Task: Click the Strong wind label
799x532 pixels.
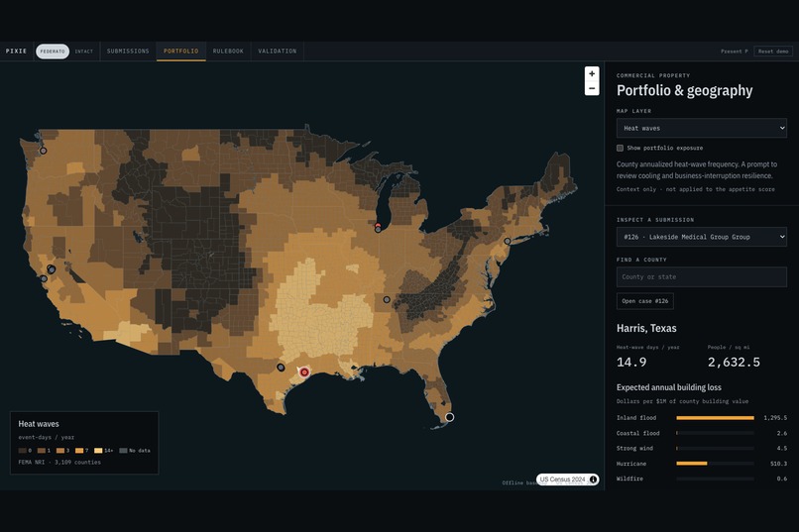Action: click(x=634, y=449)
